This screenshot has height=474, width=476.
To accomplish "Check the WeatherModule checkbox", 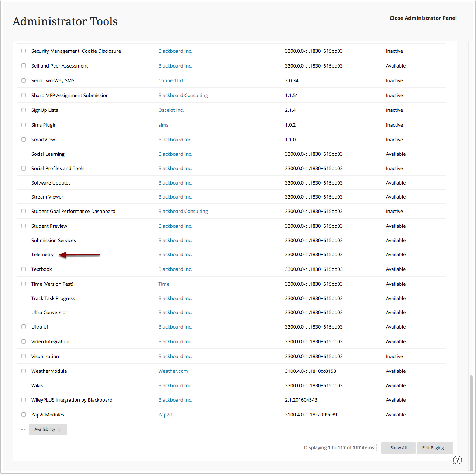I will point(24,371).
